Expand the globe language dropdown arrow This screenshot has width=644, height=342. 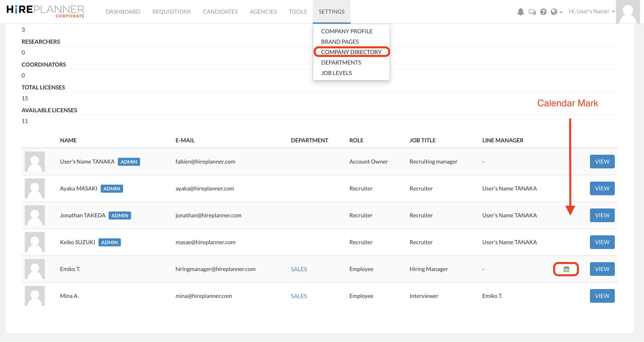(561, 12)
